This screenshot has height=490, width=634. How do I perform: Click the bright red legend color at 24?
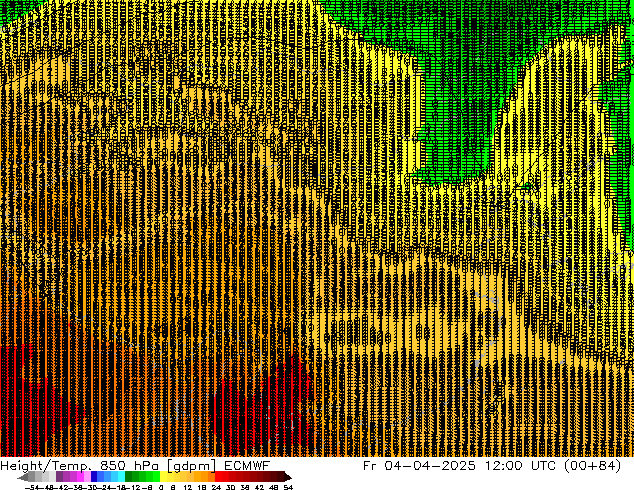click(219, 476)
